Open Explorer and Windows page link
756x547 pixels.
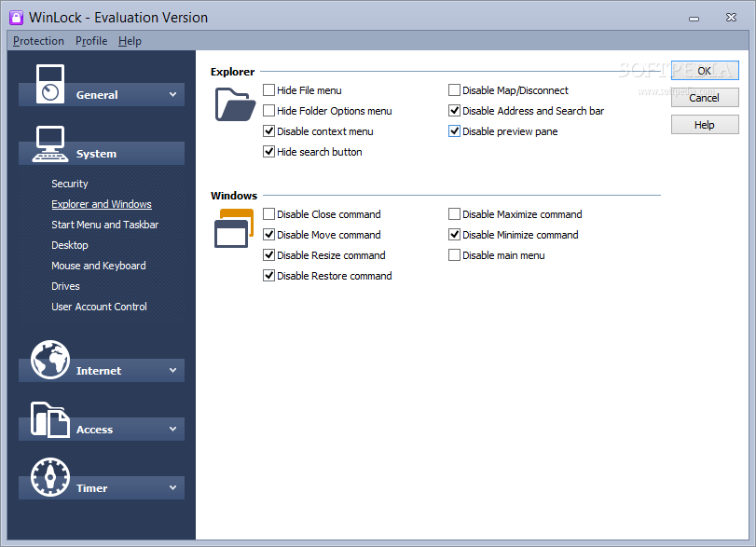102,204
